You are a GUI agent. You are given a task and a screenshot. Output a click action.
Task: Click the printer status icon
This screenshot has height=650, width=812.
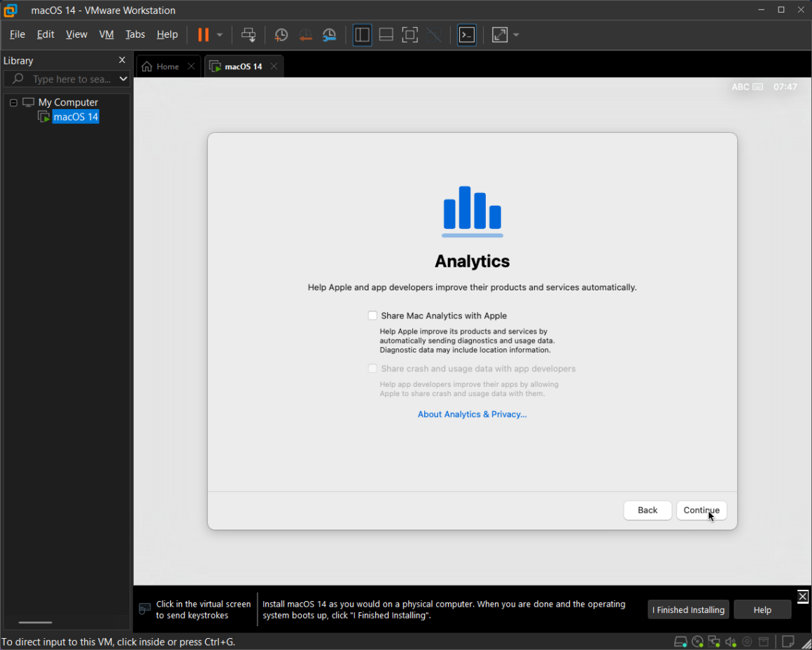pos(763,642)
